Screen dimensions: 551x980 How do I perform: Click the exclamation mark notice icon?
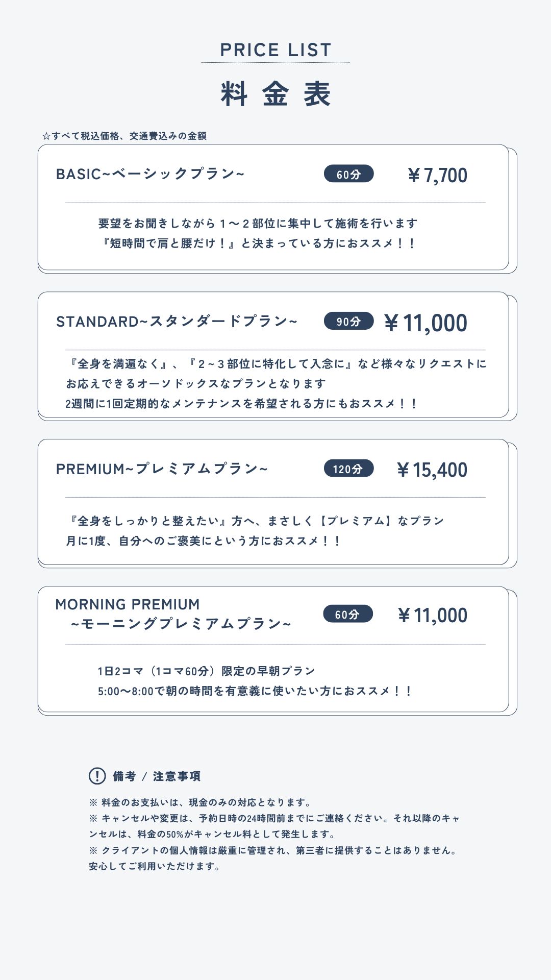click(97, 776)
